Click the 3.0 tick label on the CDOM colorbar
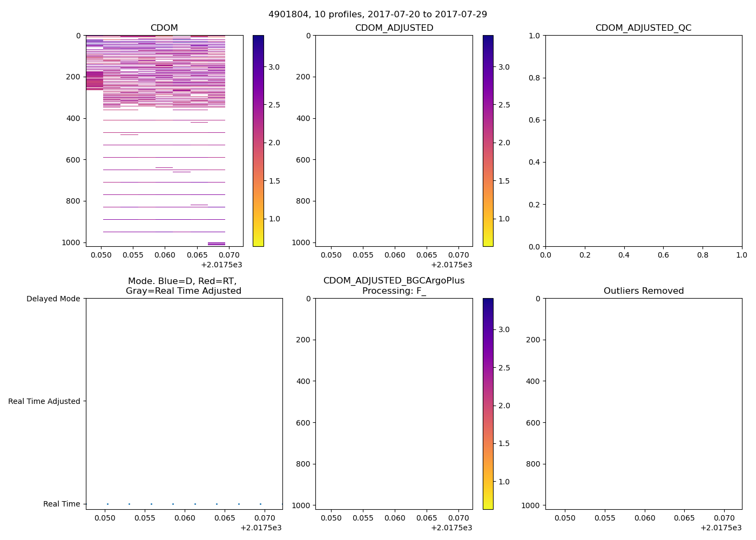756x540 pixels. 274,67
